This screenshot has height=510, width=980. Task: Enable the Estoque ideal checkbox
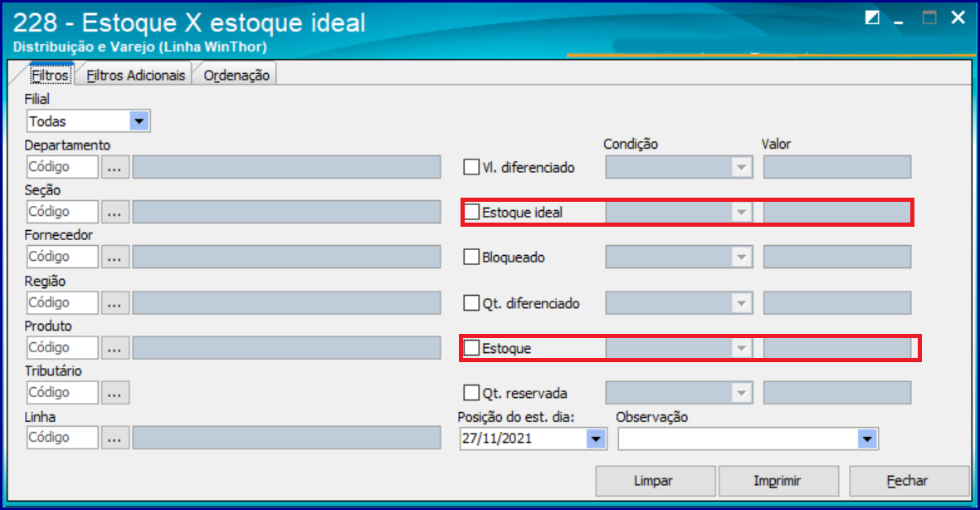tap(471, 212)
